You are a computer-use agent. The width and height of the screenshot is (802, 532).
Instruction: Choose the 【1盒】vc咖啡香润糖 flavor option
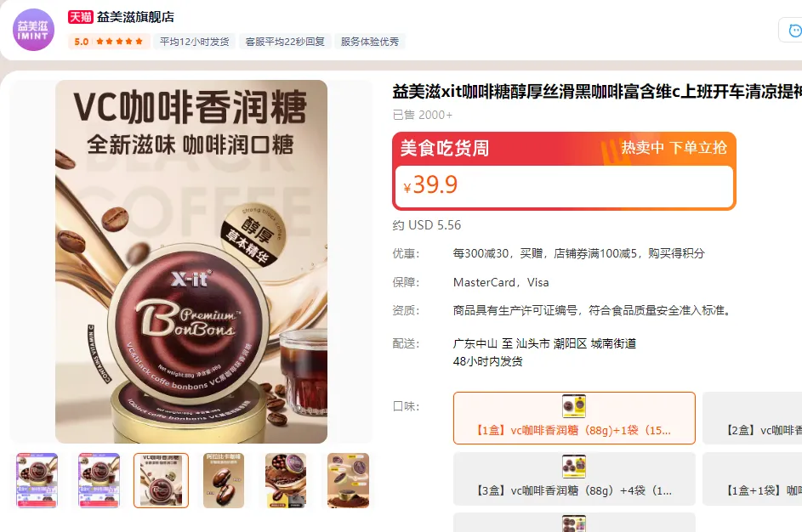pyautogui.click(x=574, y=418)
